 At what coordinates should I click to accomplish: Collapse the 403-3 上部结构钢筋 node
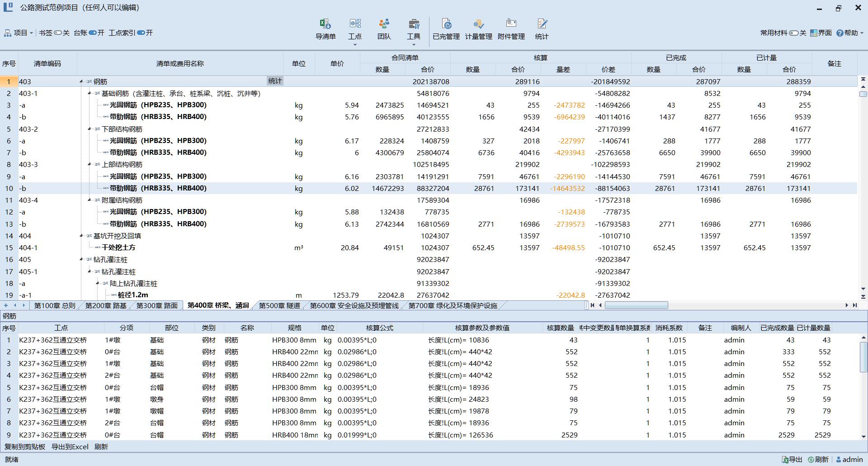(x=90, y=165)
